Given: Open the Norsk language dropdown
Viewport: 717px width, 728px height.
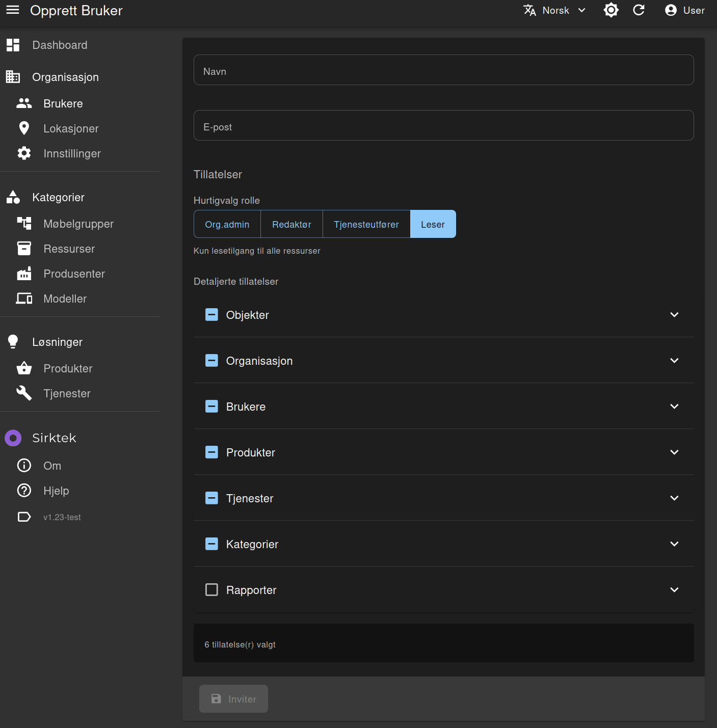Looking at the screenshot, I should [x=554, y=10].
